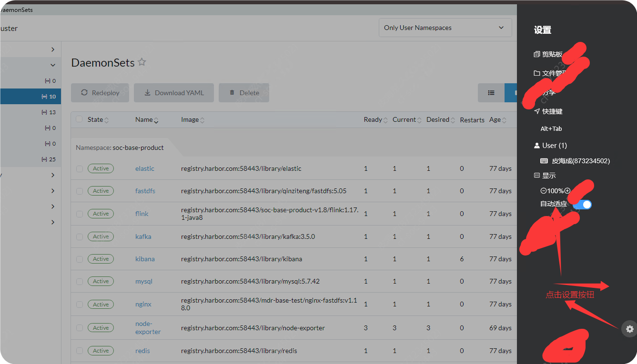Click keyboard icon beside 皮海成(873234502)
The height and width of the screenshot is (364, 637).
[544, 161]
